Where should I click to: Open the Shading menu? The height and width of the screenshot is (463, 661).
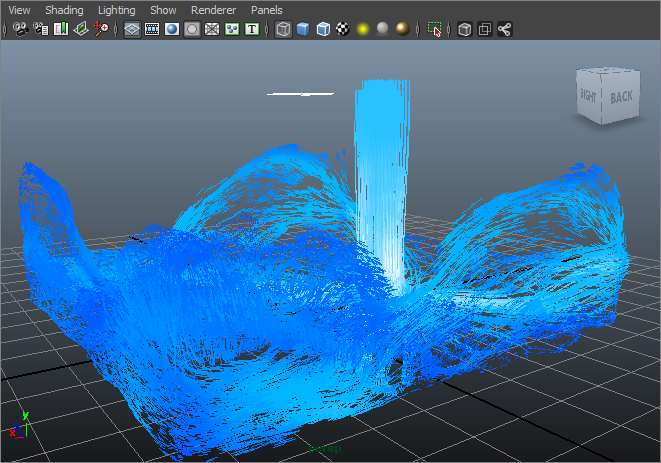[64, 10]
